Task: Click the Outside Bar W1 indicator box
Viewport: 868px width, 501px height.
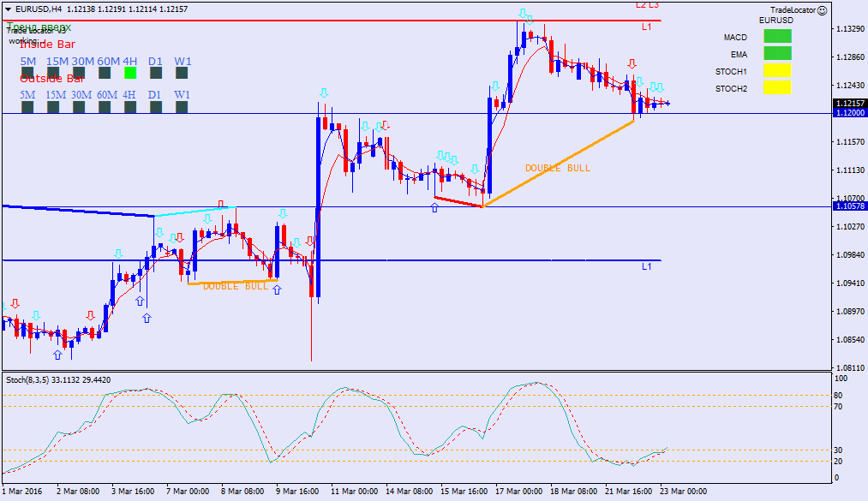Action: 182,107
